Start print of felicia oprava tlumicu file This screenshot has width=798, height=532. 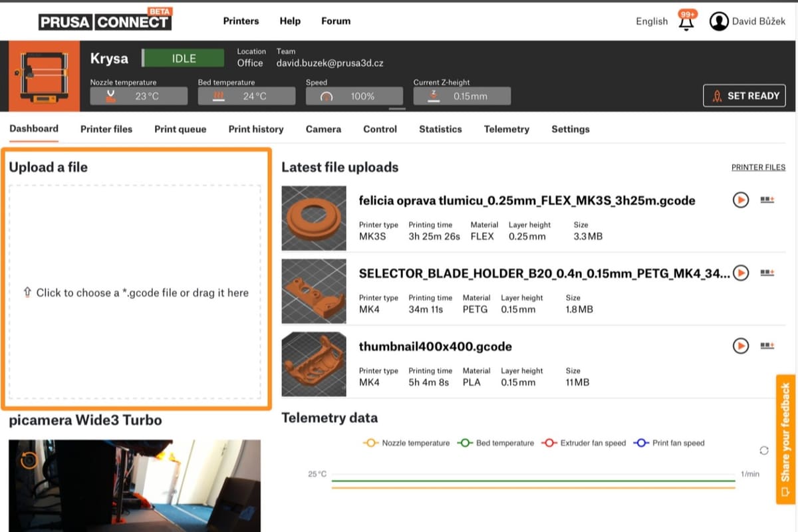[741, 199]
